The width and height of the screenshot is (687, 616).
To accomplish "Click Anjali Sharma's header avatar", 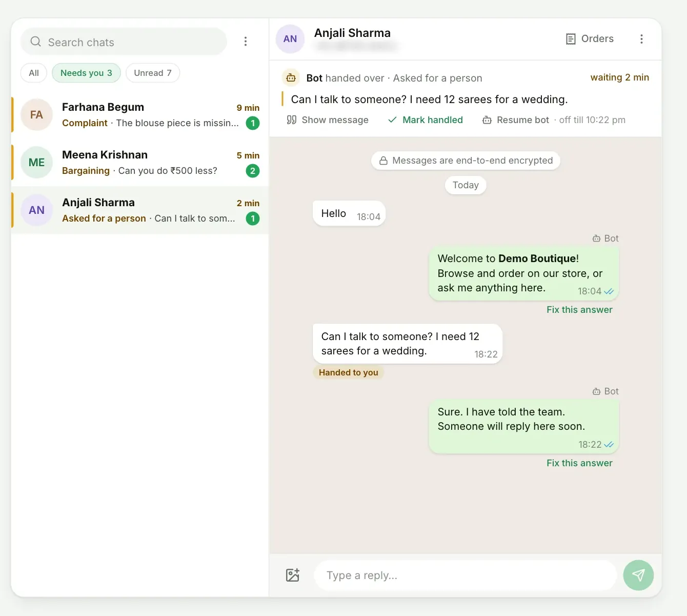I will (x=290, y=39).
